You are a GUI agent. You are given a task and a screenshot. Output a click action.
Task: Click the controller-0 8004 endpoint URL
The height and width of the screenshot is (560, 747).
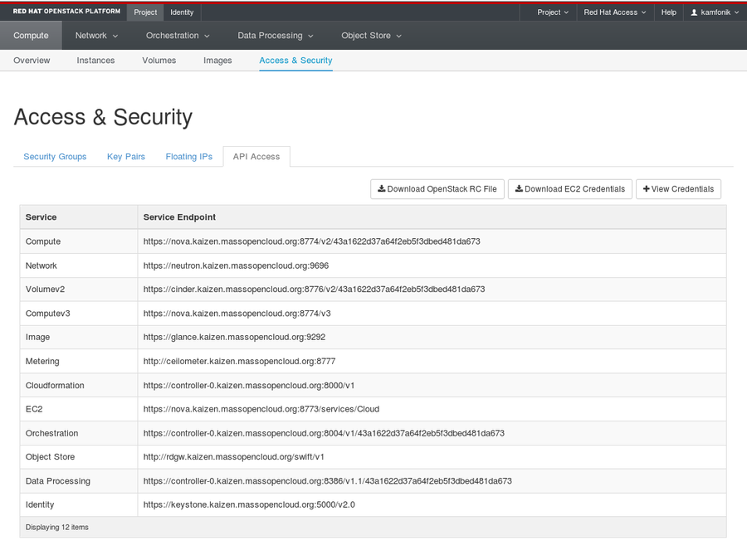coord(324,433)
